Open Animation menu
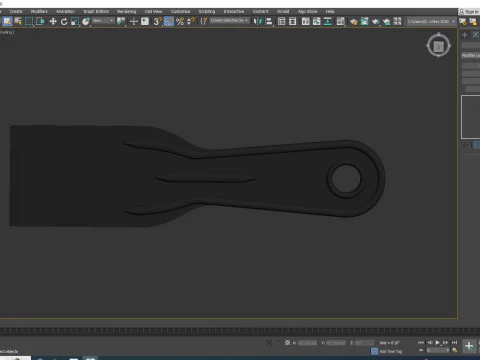Image resolution: width=480 pixels, height=360 pixels. coord(65,11)
